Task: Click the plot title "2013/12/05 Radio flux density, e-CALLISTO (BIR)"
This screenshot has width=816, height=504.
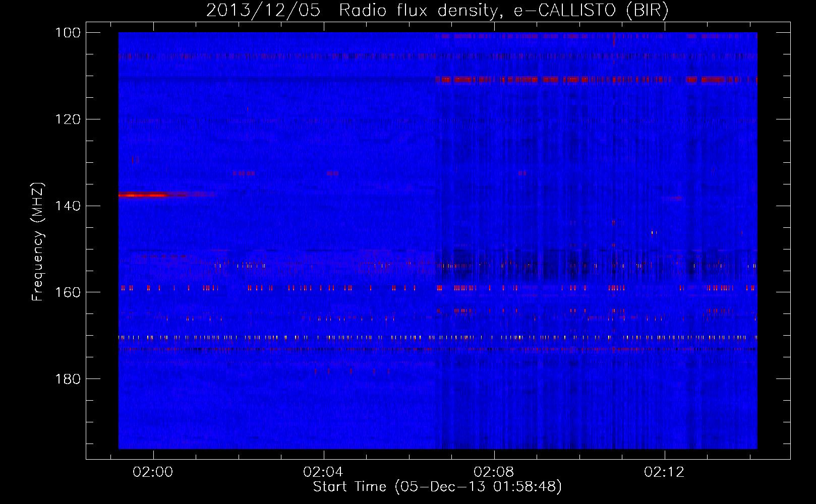Action: click(437, 10)
